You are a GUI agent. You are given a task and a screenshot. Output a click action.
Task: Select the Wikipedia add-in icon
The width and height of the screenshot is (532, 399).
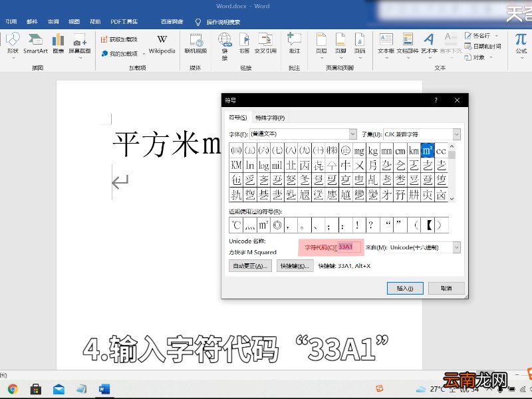162,44
